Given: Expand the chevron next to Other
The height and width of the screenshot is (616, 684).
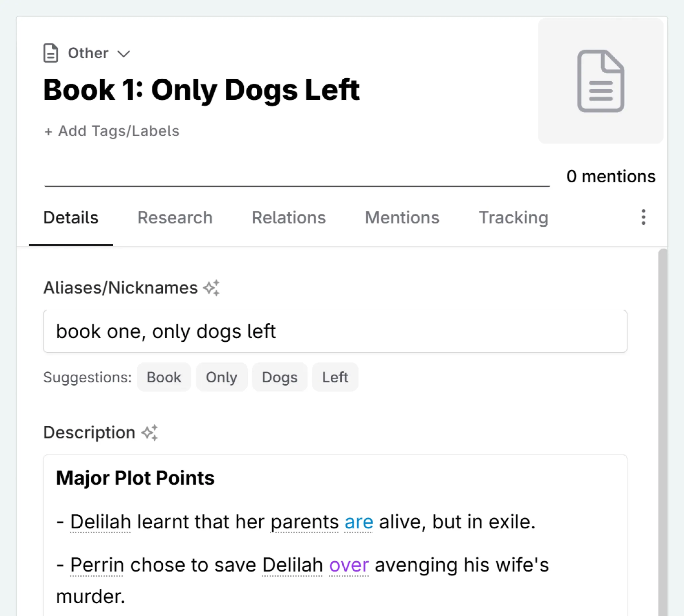Looking at the screenshot, I should 124,53.
